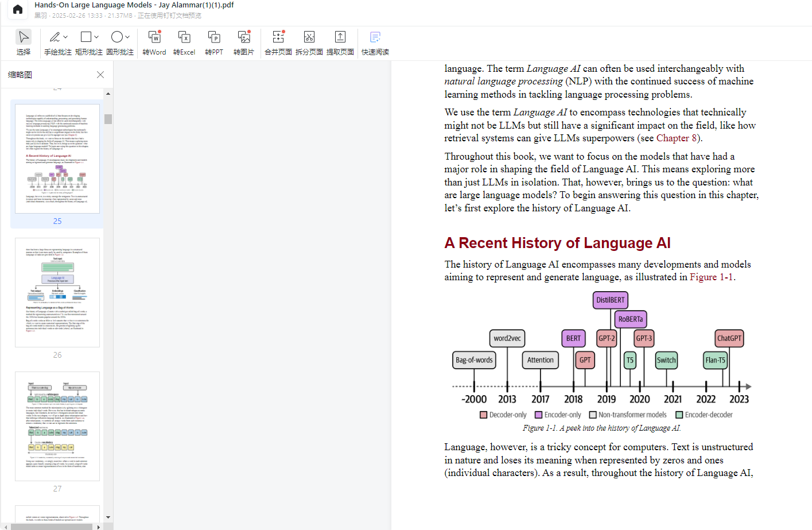This screenshot has width=812, height=530.
Task: Click the DistilBERT box in the figure
Action: pos(610,300)
